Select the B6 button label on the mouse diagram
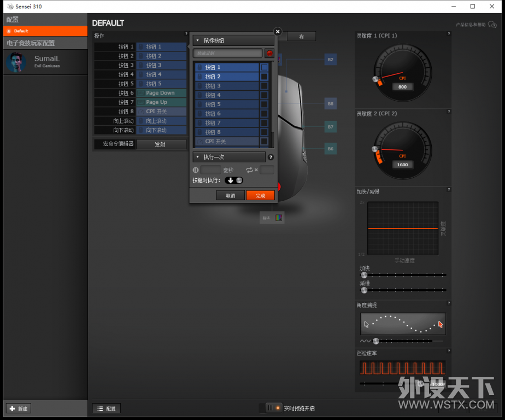 tap(331, 149)
